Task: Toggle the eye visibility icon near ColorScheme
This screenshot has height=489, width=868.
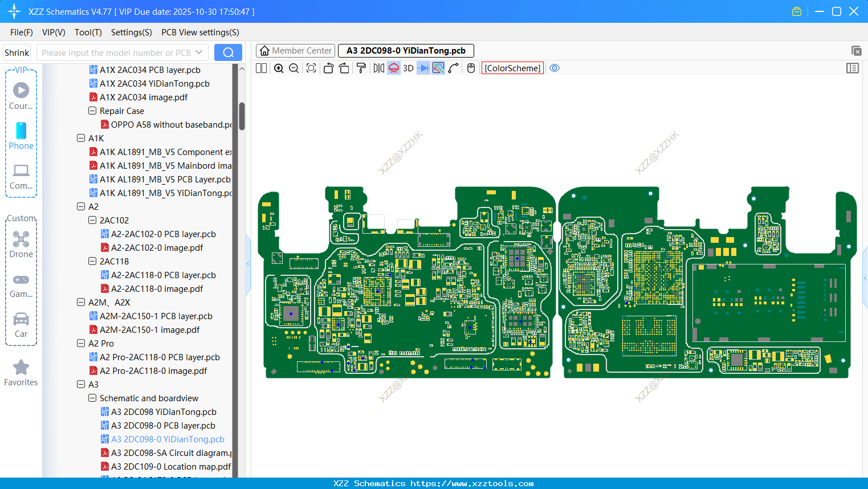Action: coord(555,68)
